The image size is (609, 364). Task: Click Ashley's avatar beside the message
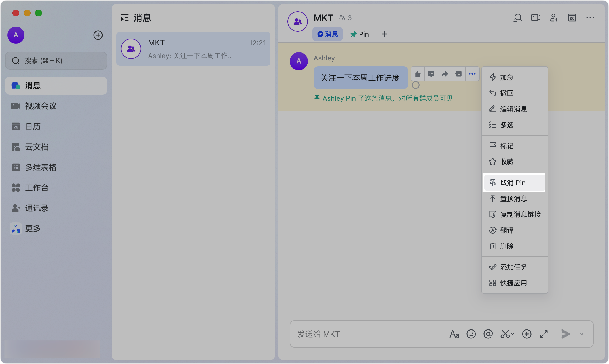(x=299, y=61)
